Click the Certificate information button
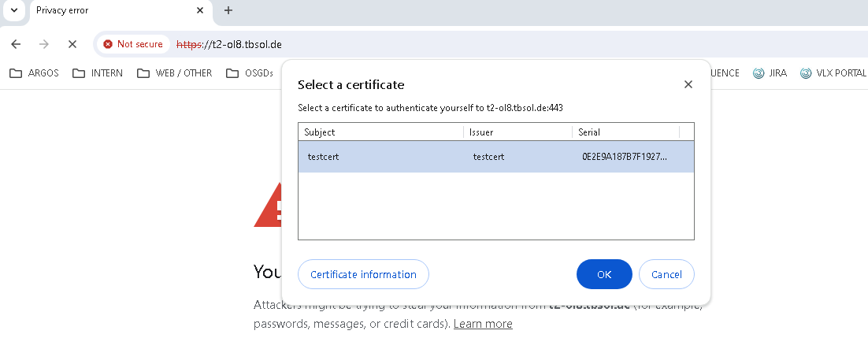The image size is (868, 338). [x=363, y=274]
